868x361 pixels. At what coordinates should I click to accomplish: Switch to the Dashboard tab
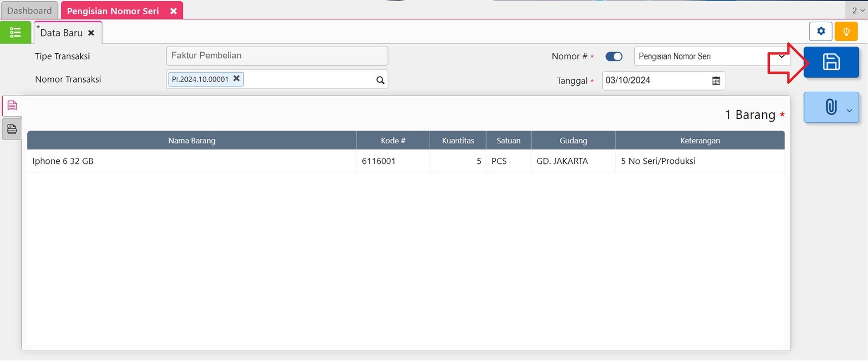click(x=29, y=11)
